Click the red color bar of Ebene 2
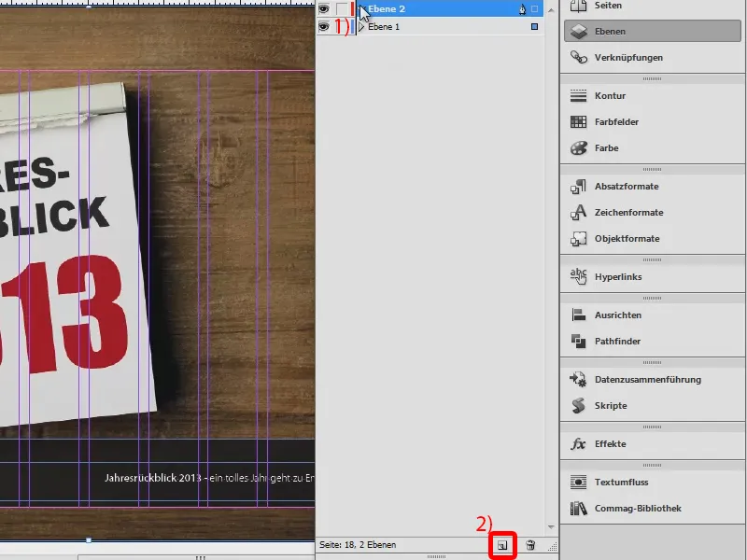Image resolution: width=747 pixels, height=560 pixels. [x=353, y=9]
